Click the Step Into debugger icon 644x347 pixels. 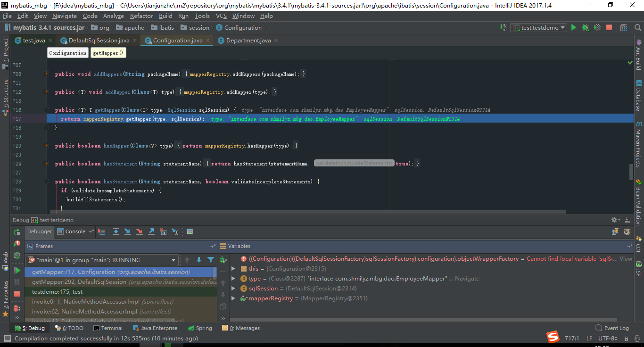pos(127,231)
